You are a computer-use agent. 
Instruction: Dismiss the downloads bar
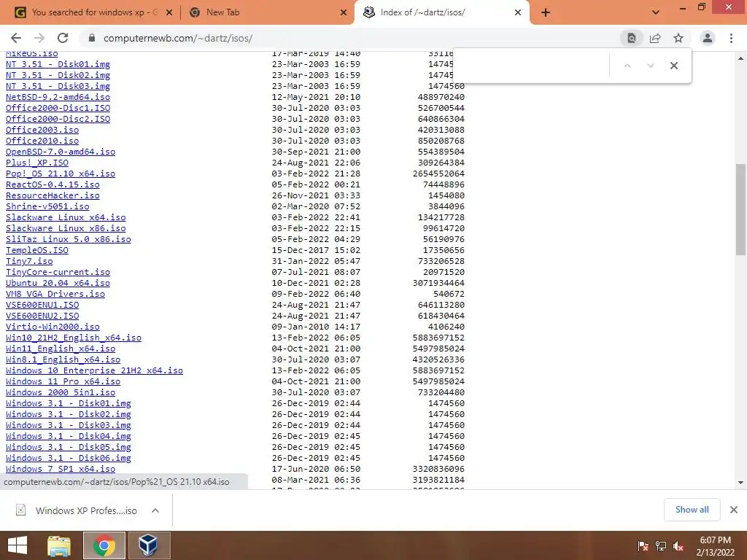(734, 510)
